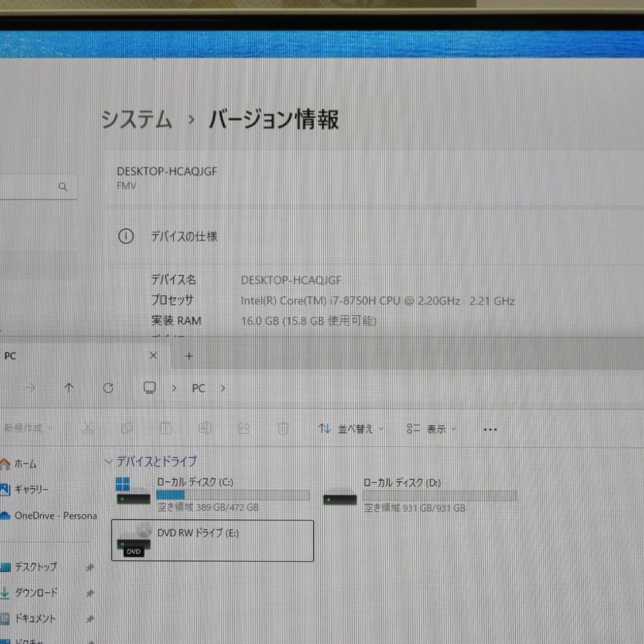Select the Copy icon in the toolbar
Viewport: 644px width, 644px height.
tap(127, 428)
